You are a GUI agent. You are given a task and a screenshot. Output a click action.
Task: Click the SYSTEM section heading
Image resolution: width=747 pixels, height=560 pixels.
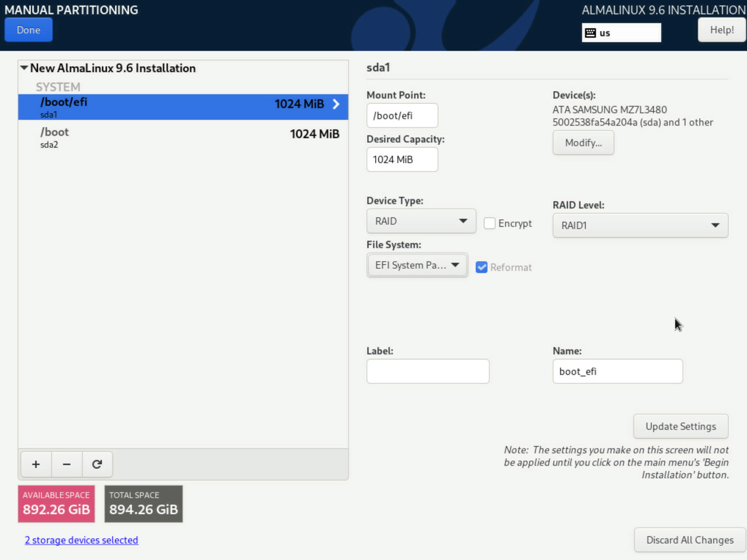click(58, 87)
